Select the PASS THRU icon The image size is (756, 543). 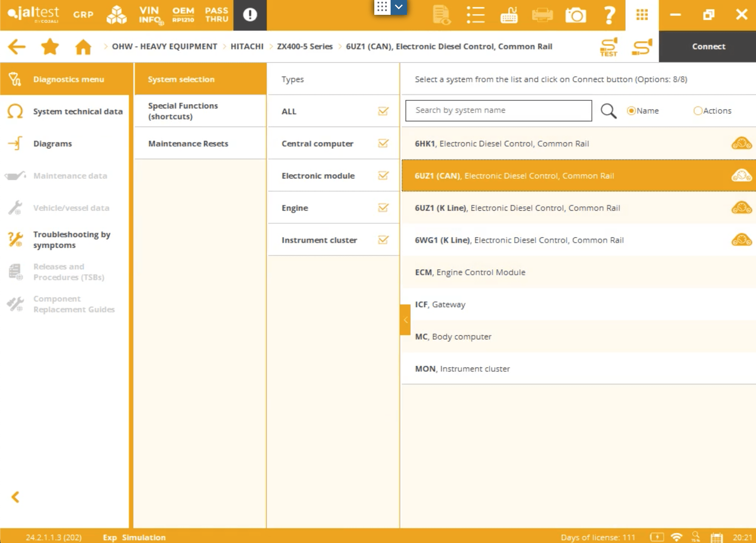tap(217, 15)
